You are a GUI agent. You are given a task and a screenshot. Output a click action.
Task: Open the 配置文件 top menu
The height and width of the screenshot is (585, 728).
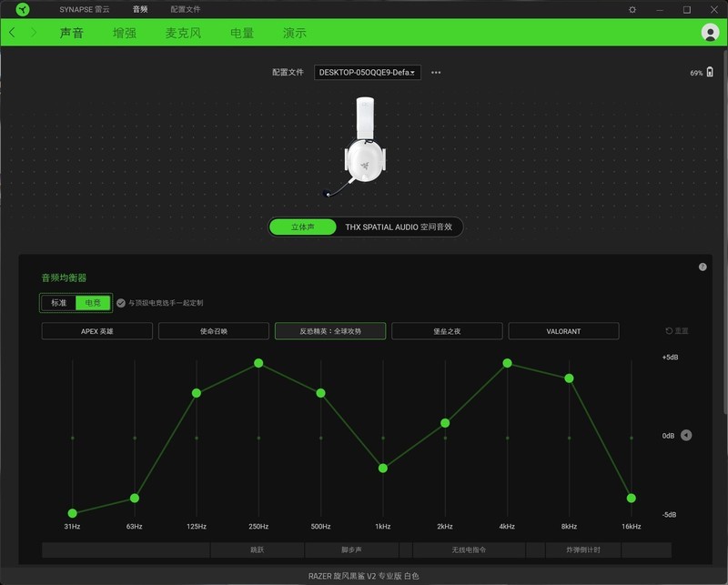(186, 9)
